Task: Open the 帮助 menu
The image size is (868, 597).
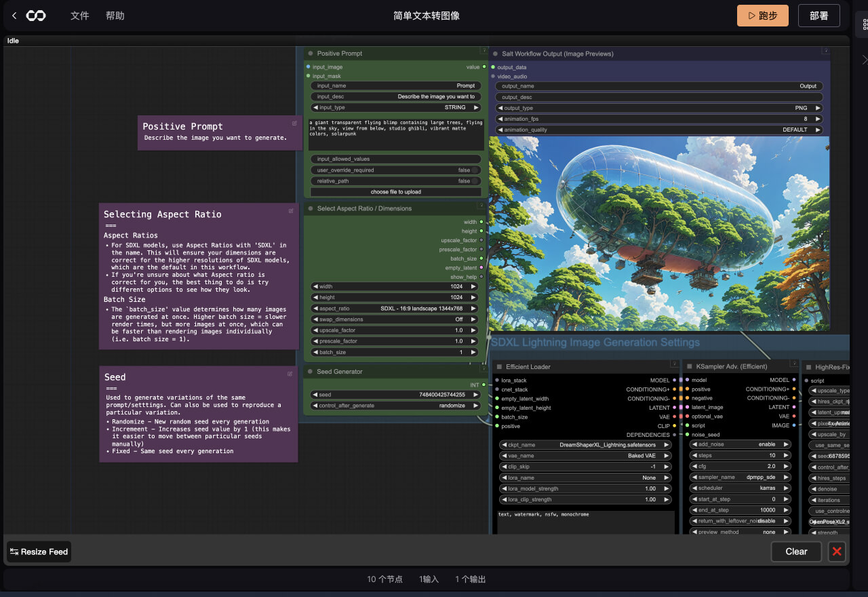Action: 115,16
